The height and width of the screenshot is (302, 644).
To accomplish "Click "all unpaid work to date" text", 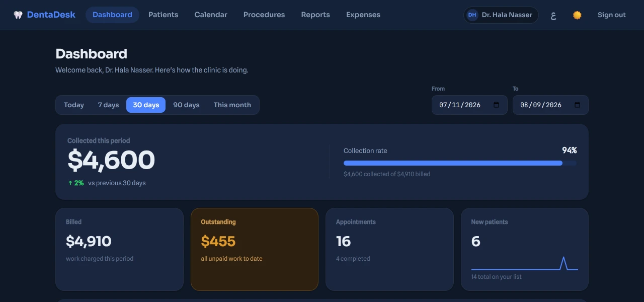I will 231,259.
